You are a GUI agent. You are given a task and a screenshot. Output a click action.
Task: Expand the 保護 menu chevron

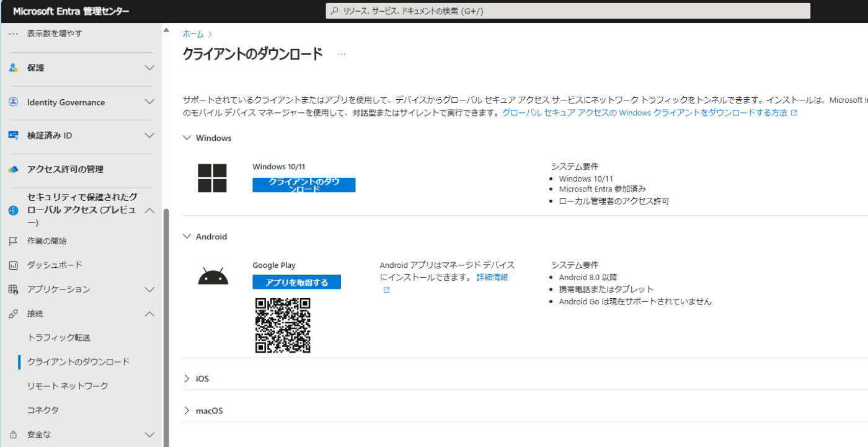click(149, 68)
